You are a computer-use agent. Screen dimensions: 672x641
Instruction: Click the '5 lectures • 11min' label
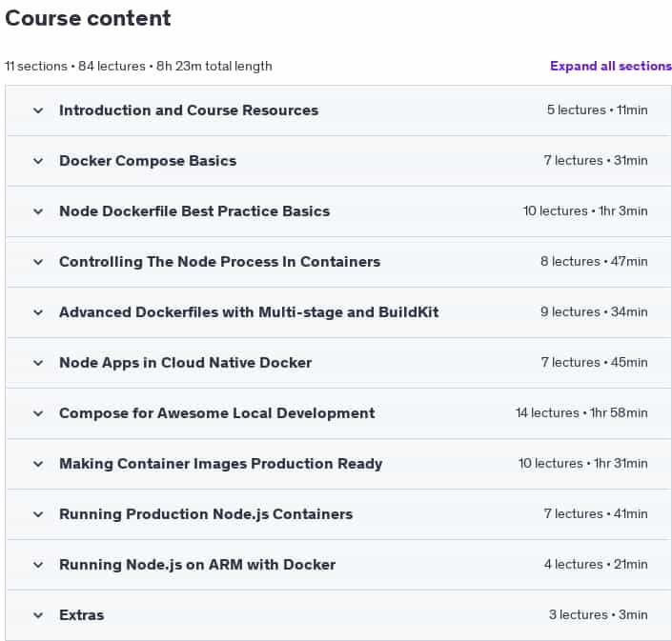click(597, 110)
